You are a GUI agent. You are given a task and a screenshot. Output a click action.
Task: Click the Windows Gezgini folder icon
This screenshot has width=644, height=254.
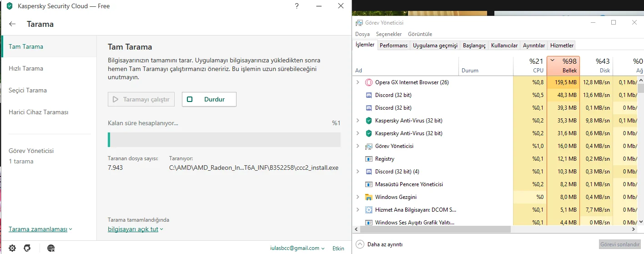pyautogui.click(x=369, y=197)
